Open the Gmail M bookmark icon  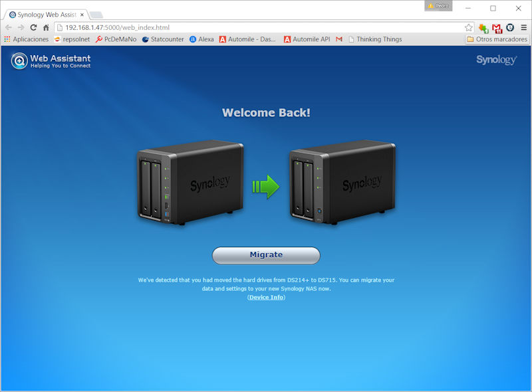coord(338,39)
